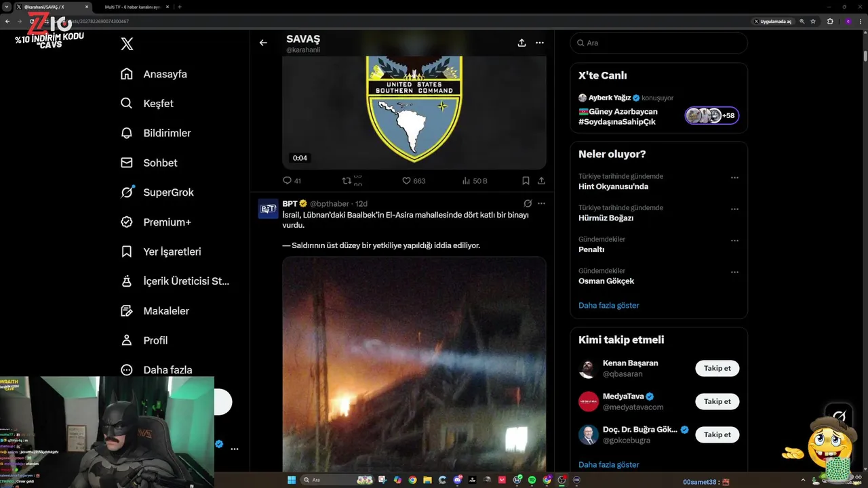Open Penaltı trending topic
The height and width of the screenshot is (488, 868).
click(x=591, y=249)
